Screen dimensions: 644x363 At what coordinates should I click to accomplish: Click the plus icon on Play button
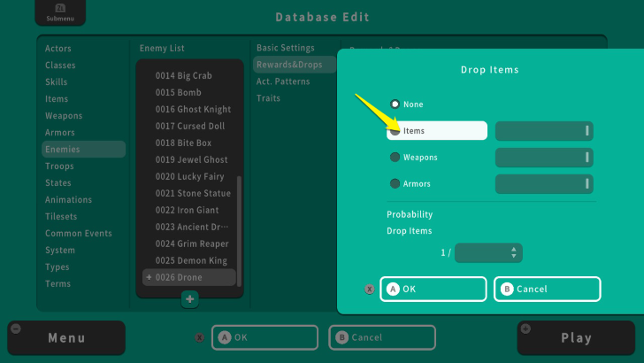525,328
